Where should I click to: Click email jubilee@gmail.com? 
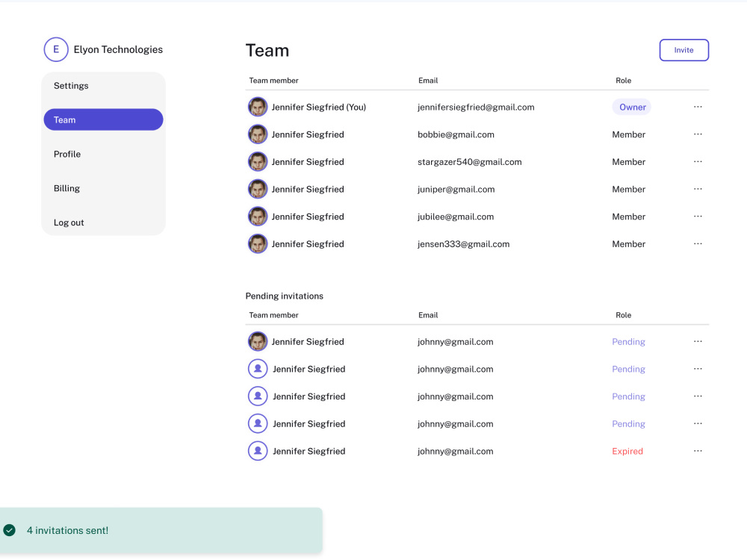(456, 217)
